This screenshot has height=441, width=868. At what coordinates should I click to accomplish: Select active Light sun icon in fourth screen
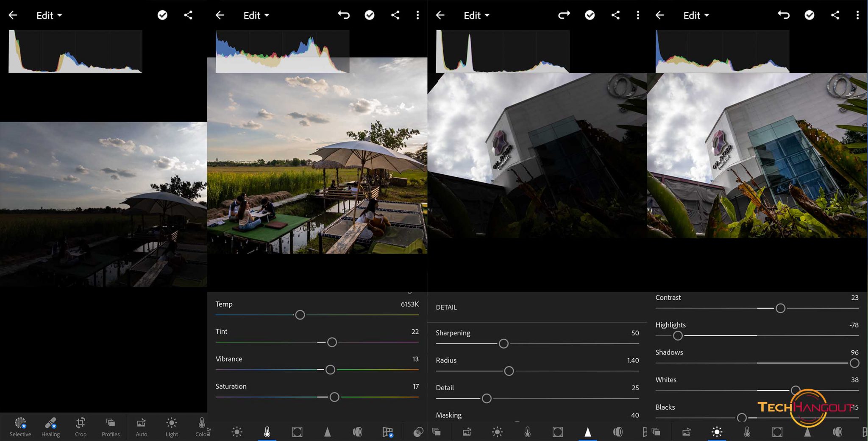717,432
